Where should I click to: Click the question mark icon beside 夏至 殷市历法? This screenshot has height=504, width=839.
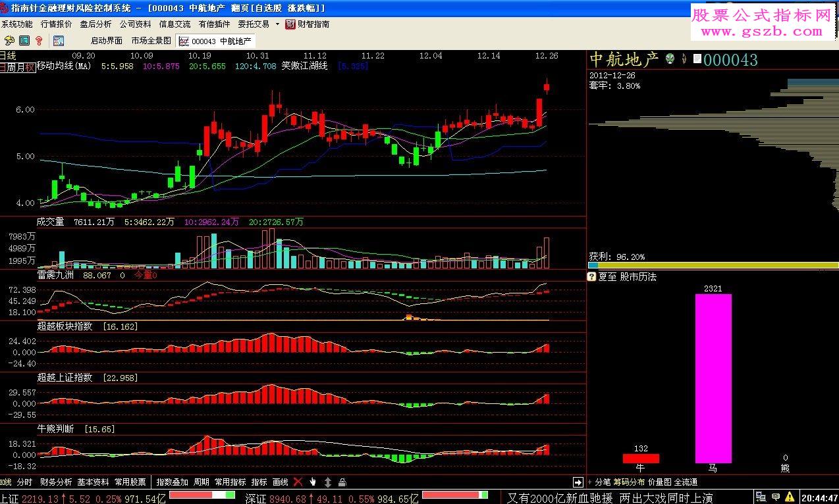tap(591, 277)
